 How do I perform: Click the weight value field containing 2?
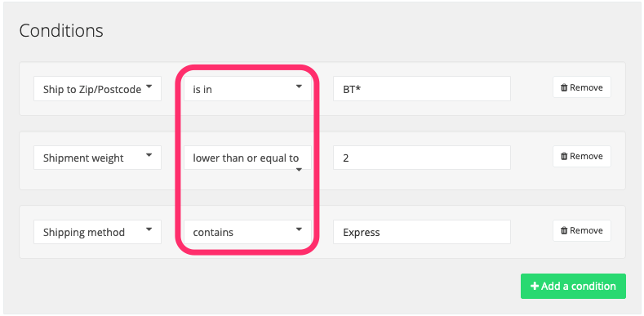point(422,158)
